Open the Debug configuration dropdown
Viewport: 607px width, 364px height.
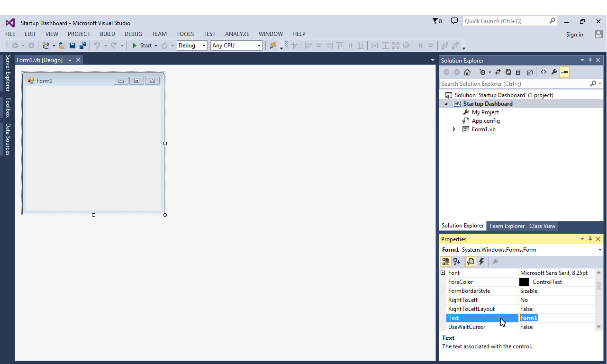(204, 45)
